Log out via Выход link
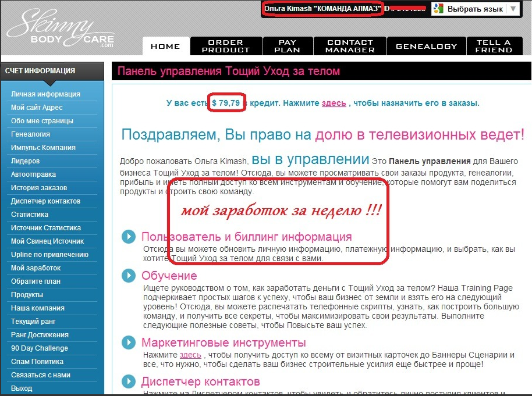The width and height of the screenshot is (532, 396). tap(22, 388)
